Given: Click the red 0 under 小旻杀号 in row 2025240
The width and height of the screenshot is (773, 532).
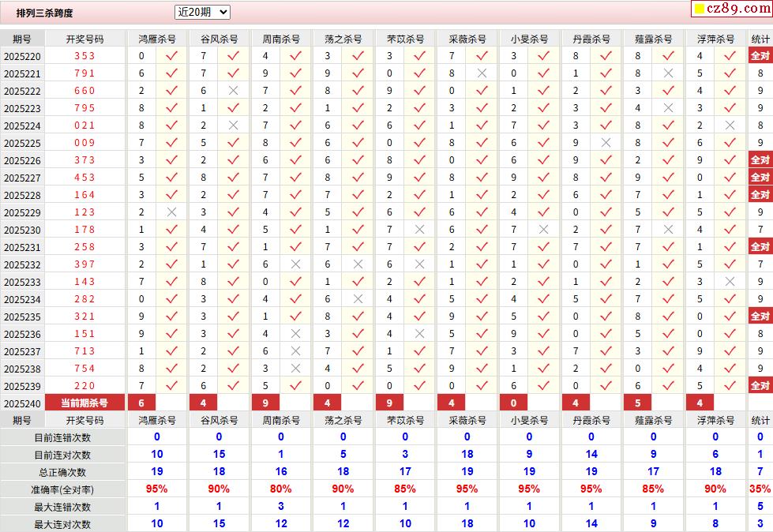Looking at the screenshot, I should [514, 403].
